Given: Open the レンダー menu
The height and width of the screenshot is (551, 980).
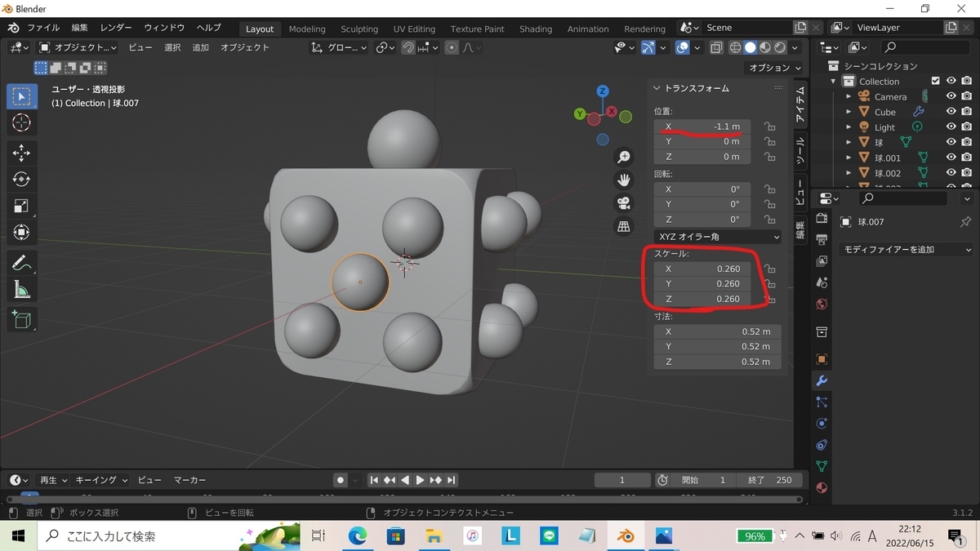Looking at the screenshot, I should (116, 28).
